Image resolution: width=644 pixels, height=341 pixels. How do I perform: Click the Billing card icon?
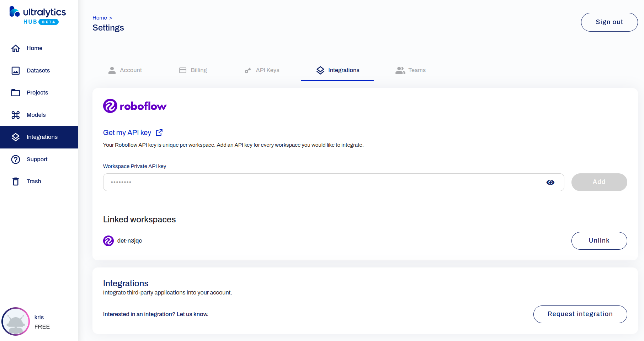point(183,70)
